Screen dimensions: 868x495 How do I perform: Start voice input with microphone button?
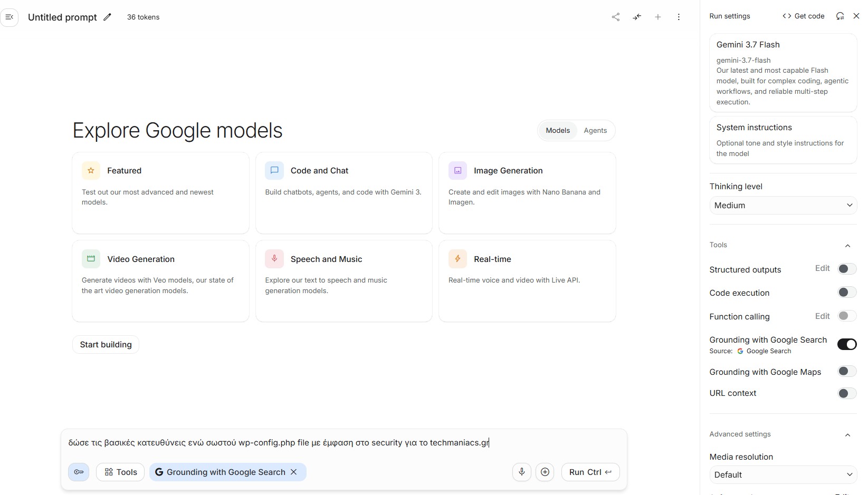click(x=522, y=472)
